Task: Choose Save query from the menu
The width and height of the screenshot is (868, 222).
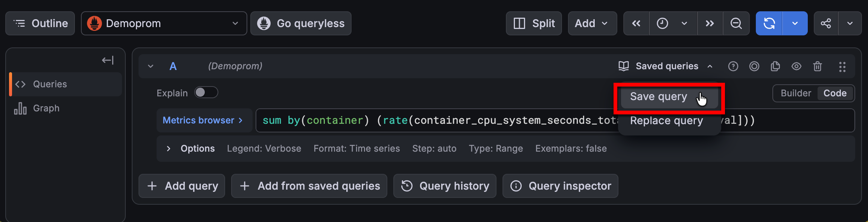Action: 669,97
